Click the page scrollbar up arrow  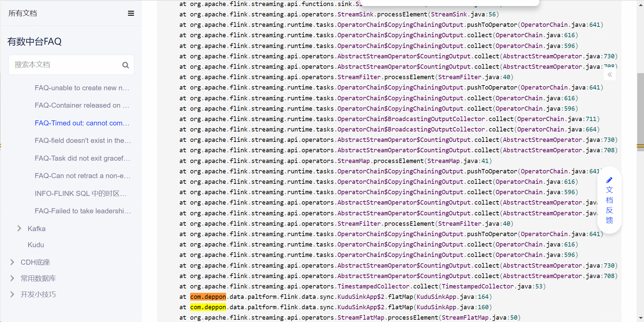pos(641,5)
